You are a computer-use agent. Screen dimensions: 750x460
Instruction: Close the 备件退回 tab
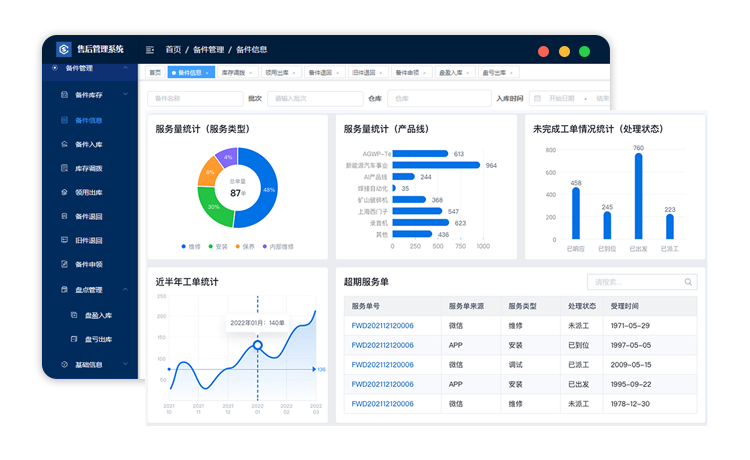coord(338,73)
